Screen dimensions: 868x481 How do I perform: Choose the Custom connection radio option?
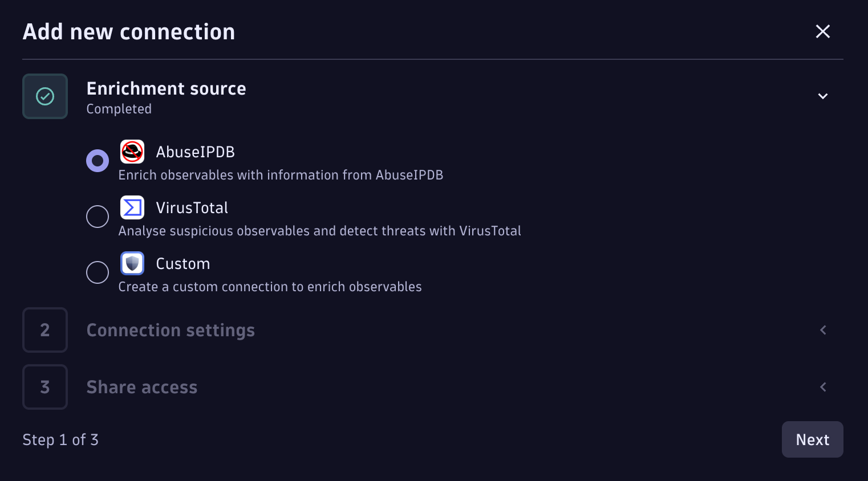[98, 272]
